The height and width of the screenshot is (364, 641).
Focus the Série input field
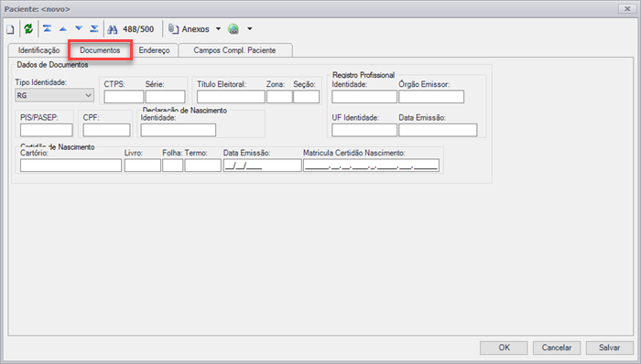pyautogui.click(x=166, y=97)
